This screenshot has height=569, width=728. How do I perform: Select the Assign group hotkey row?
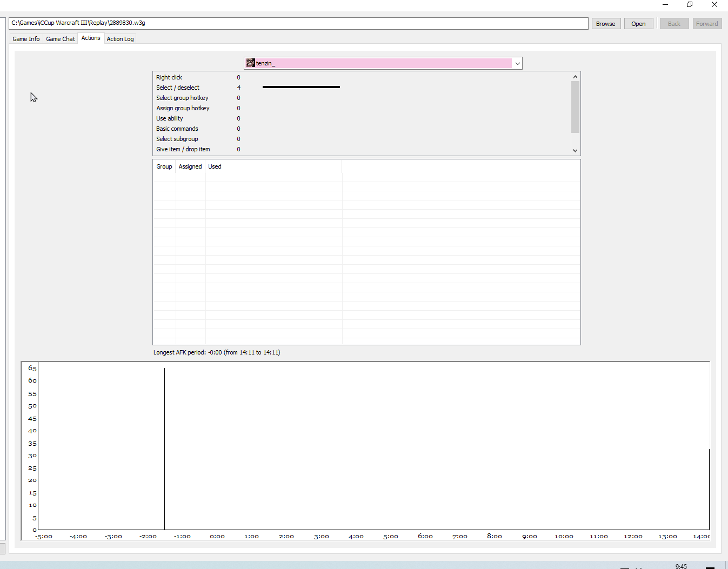click(x=362, y=108)
